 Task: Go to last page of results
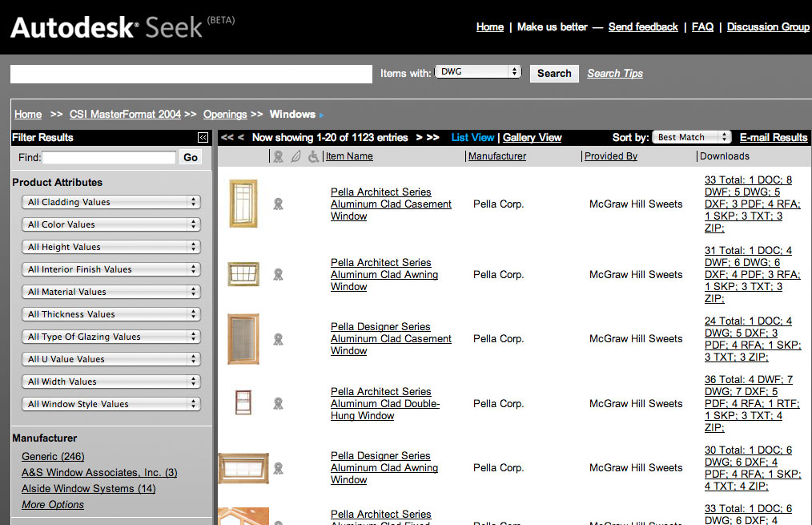point(433,137)
